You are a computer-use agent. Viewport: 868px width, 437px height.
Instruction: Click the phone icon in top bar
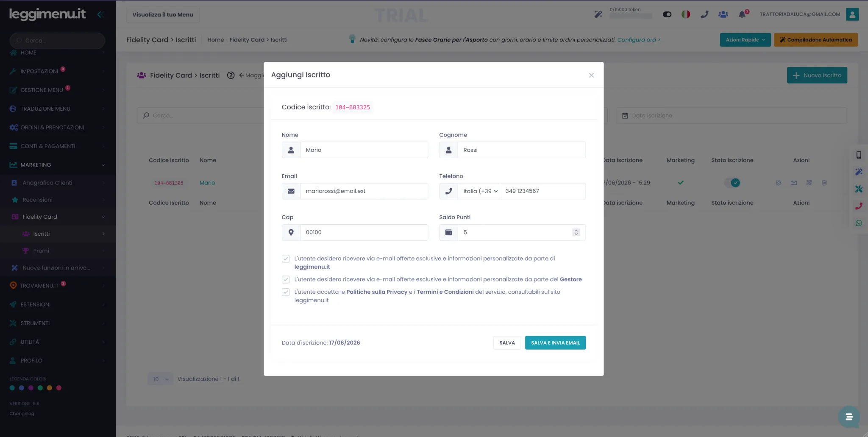click(704, 14)
